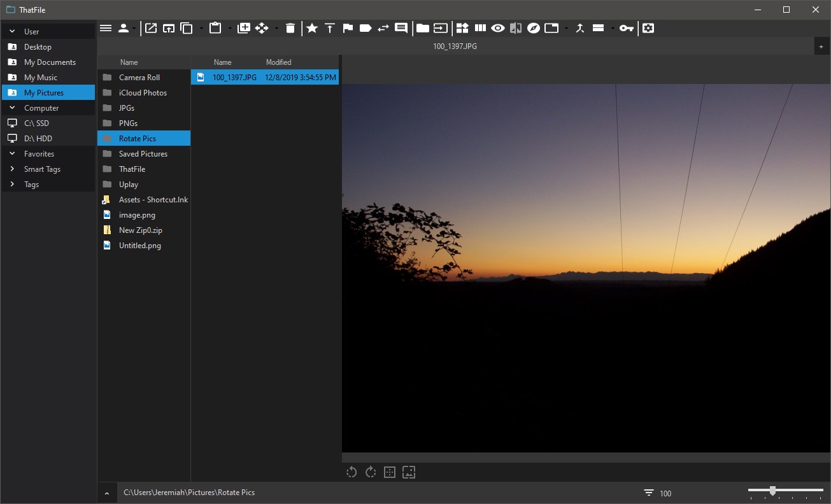Click the flag icon in toolbar

[348, 28]
